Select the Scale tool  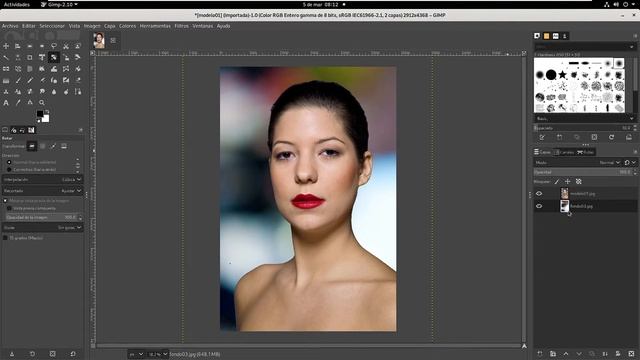[x=66, y=58]
